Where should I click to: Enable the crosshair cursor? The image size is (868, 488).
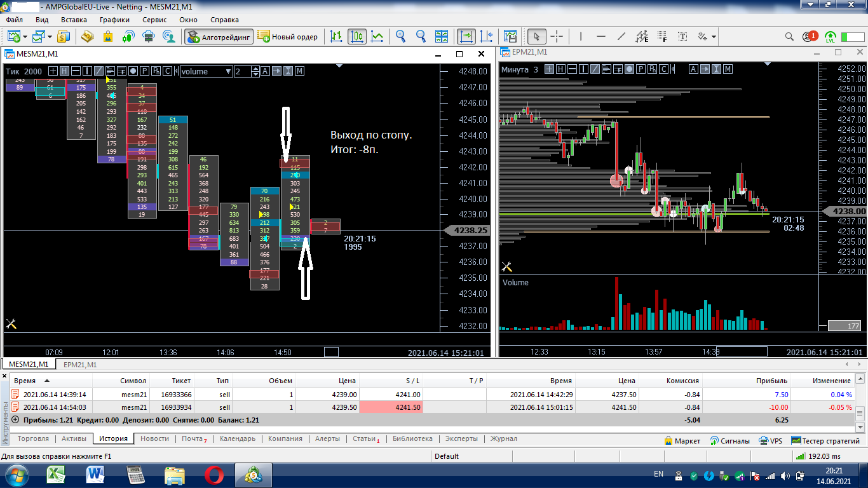coord(557,36)
